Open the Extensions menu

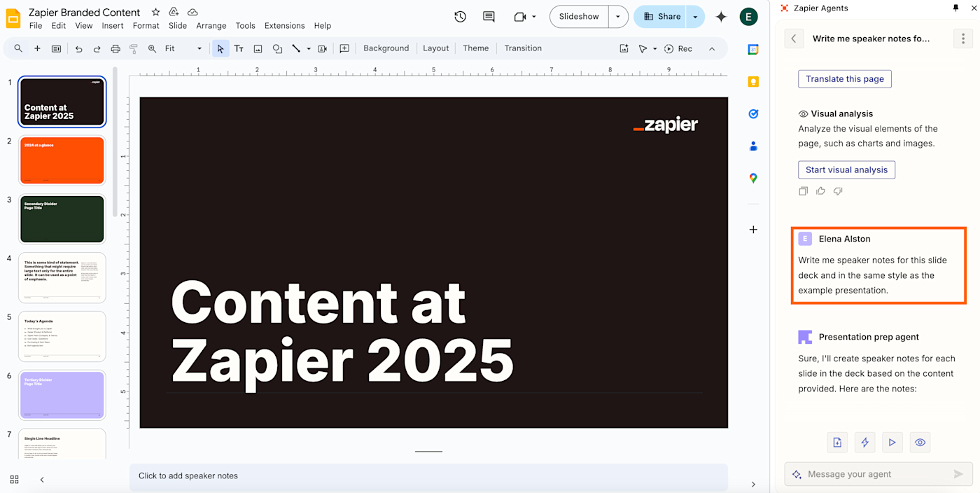284,26
